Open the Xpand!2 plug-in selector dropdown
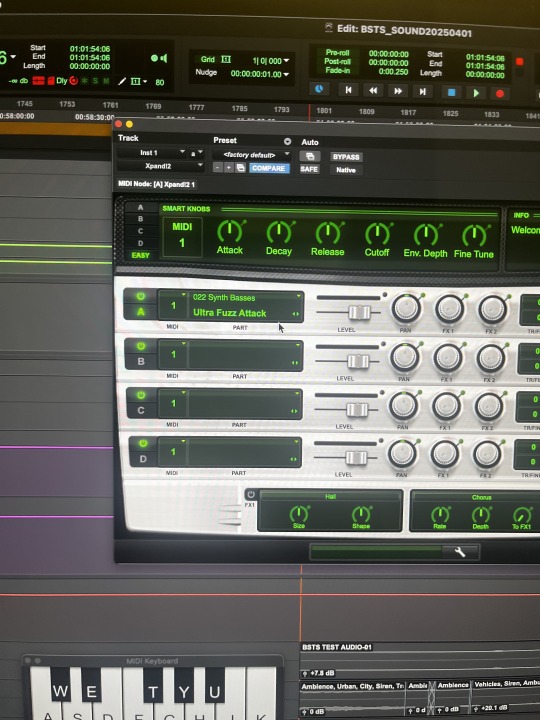 tap(160, 166)
